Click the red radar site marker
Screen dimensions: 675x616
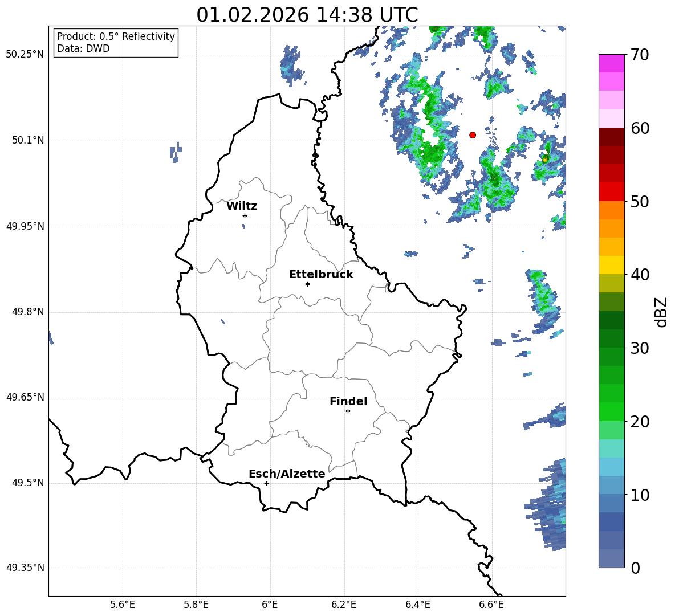point(473,135)
